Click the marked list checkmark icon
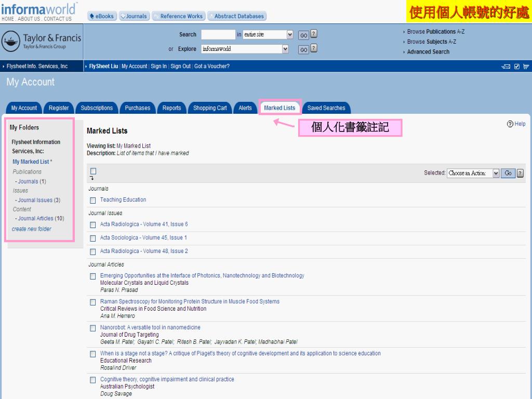Image resolution: width=532 pixels, height=399 pixels. [517, 66]
